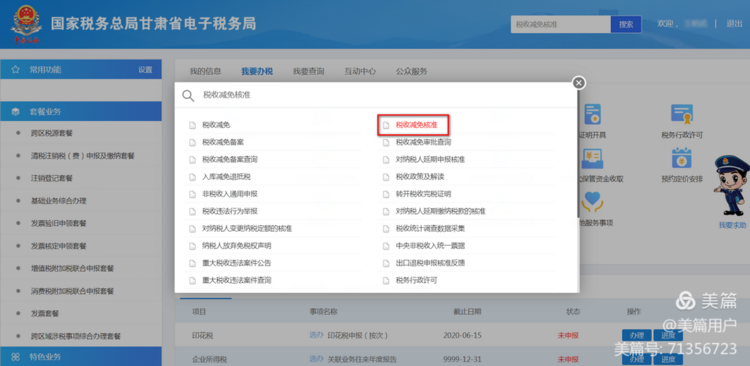Open 跨区域涉税事项综合办理套餐
750x366 pixels.
pyautogui.click(x=76, y=336)
